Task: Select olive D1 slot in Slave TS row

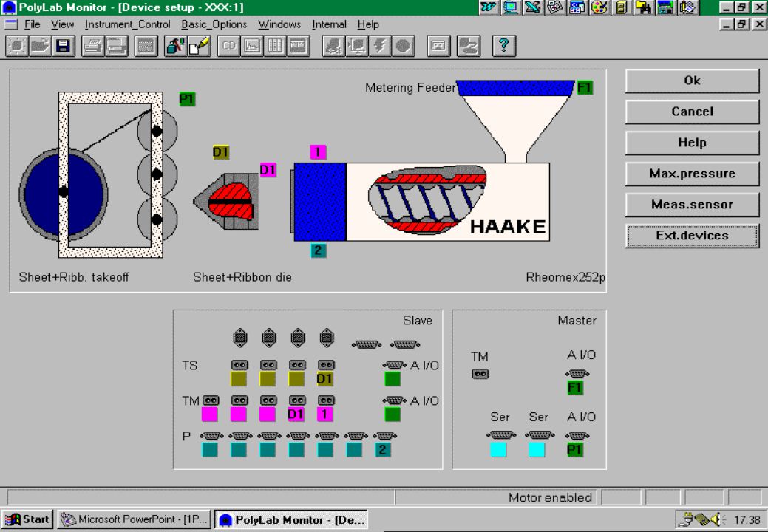Action: click(324, 379)
